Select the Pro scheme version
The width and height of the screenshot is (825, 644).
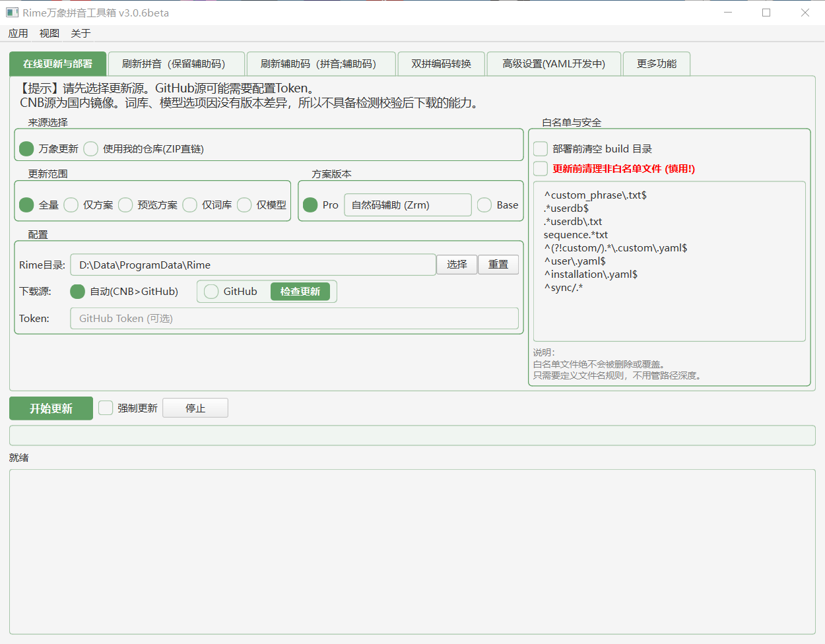(321, 205)
